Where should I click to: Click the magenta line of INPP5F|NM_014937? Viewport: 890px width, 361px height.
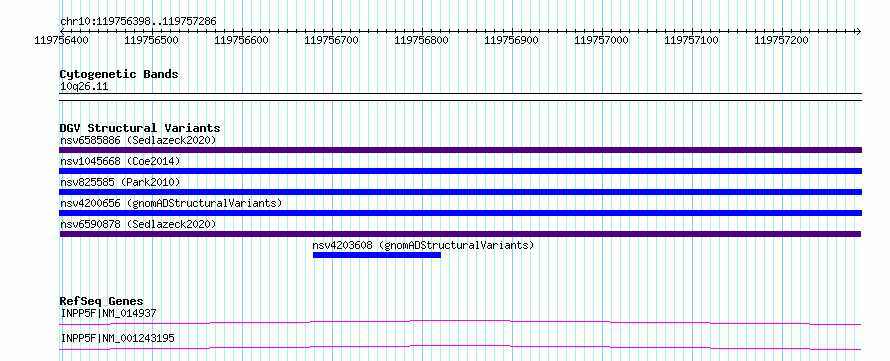pos(460,323)
